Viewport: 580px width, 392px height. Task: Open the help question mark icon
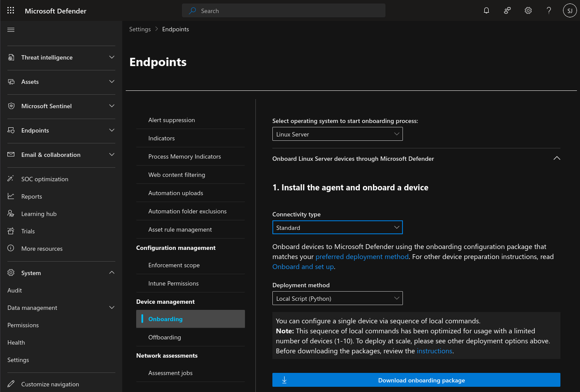549,11
